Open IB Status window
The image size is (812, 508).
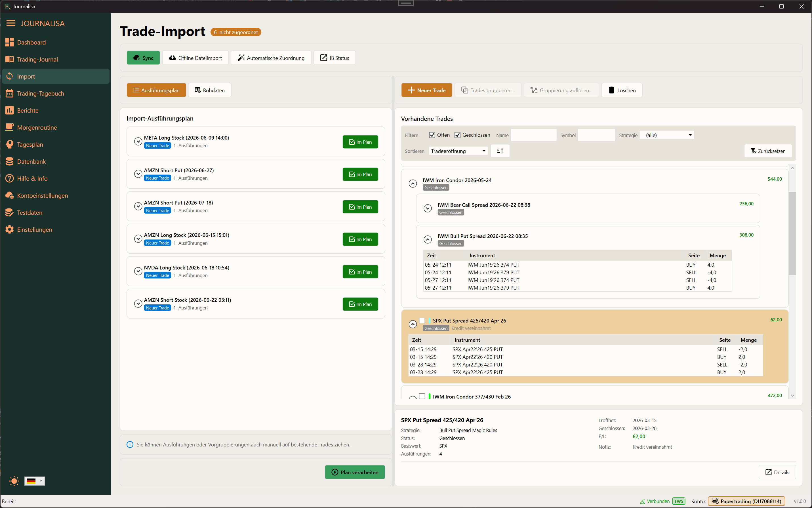click(335, 58)
